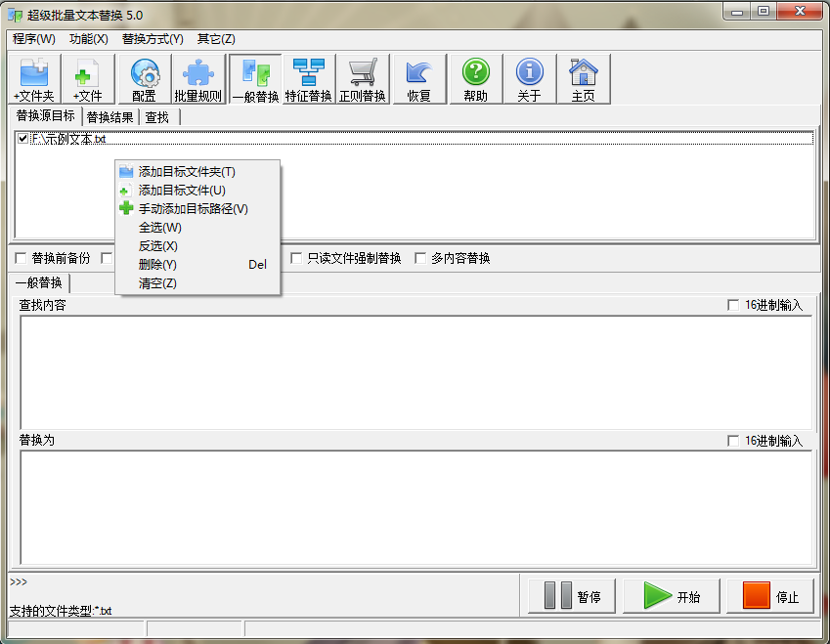Click the 停止 stop button
This screenshot has height=644, width=830.
(x=770, y=596)
